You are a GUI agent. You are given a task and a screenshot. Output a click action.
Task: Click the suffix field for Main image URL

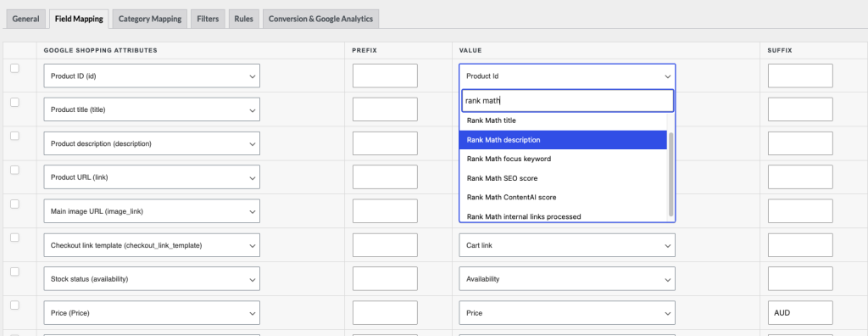click(800, 211)
